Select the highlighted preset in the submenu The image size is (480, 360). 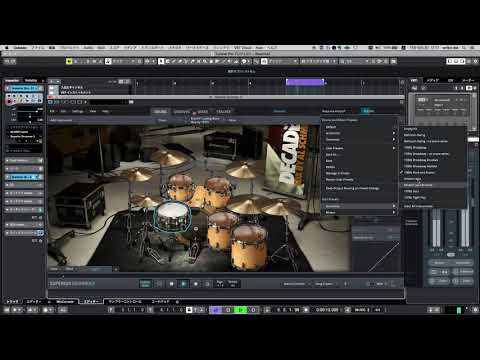(433, 185)
